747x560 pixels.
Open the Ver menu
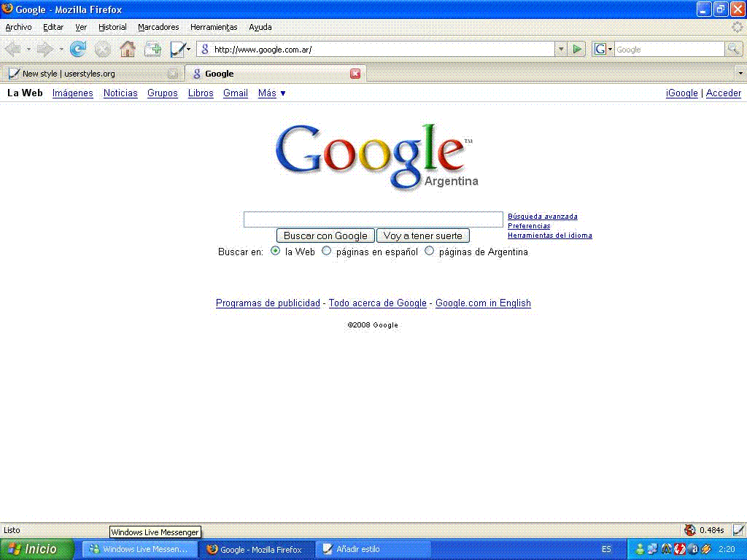coord(81,27)
